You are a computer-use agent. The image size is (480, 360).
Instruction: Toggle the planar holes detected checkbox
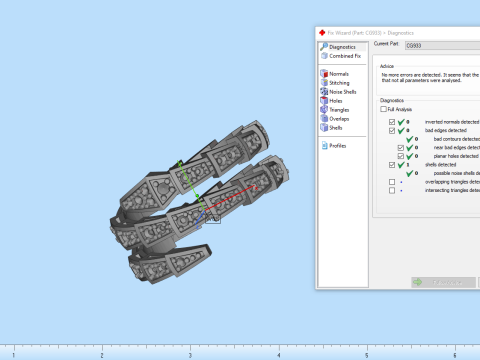401,156
